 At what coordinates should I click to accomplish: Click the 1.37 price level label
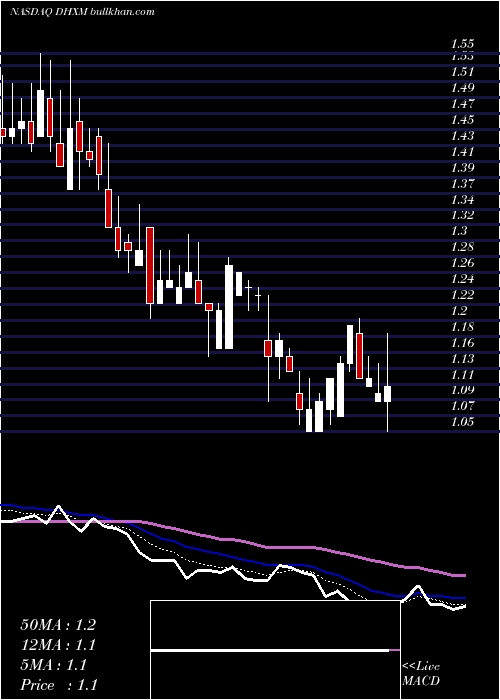point(462,183)
